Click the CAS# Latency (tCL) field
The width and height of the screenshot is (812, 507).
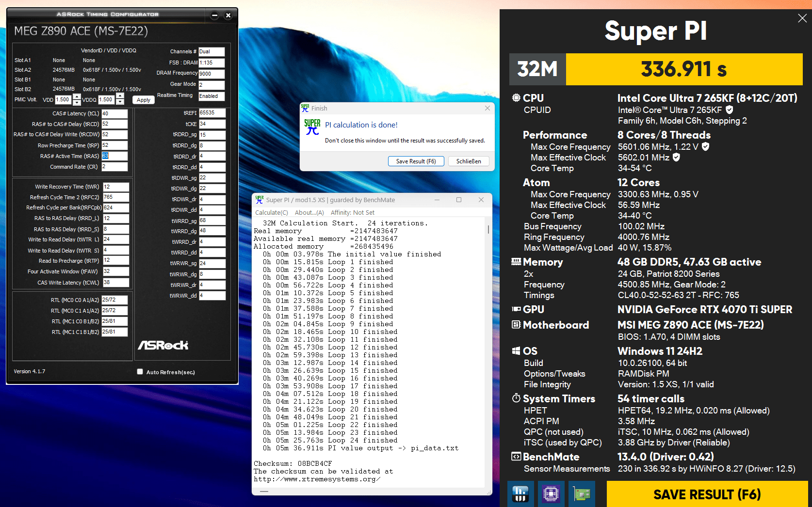tap(114, 113)
